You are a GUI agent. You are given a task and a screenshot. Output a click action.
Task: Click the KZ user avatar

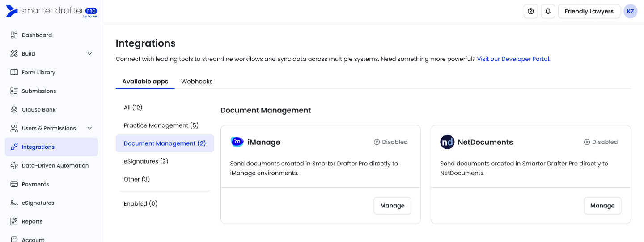point(630,11)
